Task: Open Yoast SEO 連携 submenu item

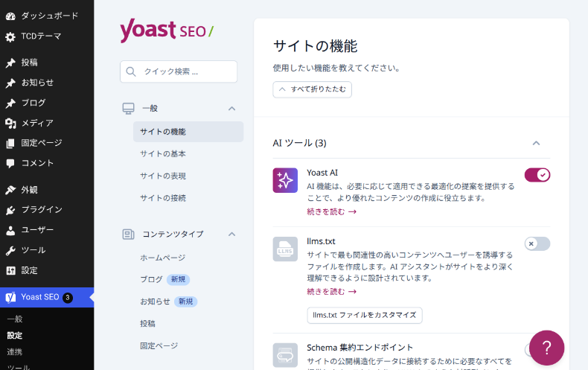Action: pyautogui.click(x=15, y=352)
